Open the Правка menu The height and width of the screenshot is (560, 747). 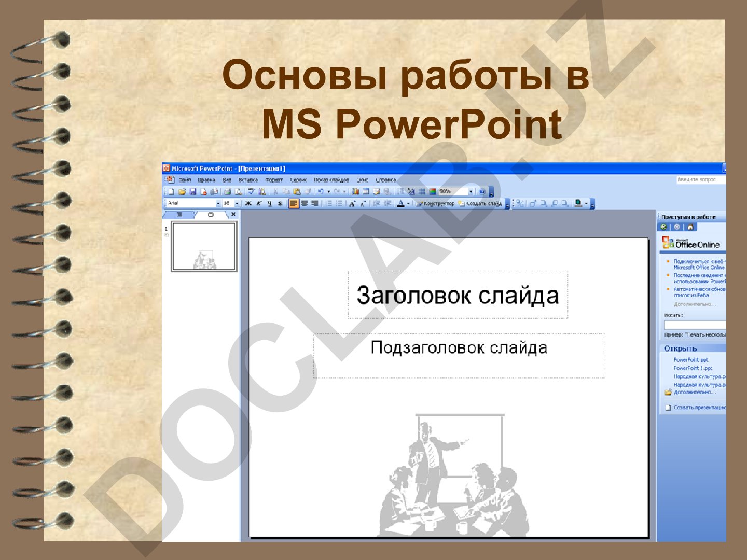206,180
